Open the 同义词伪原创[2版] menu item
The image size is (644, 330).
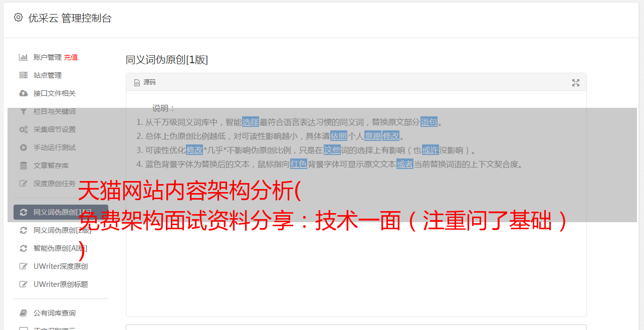click(61, 230)
